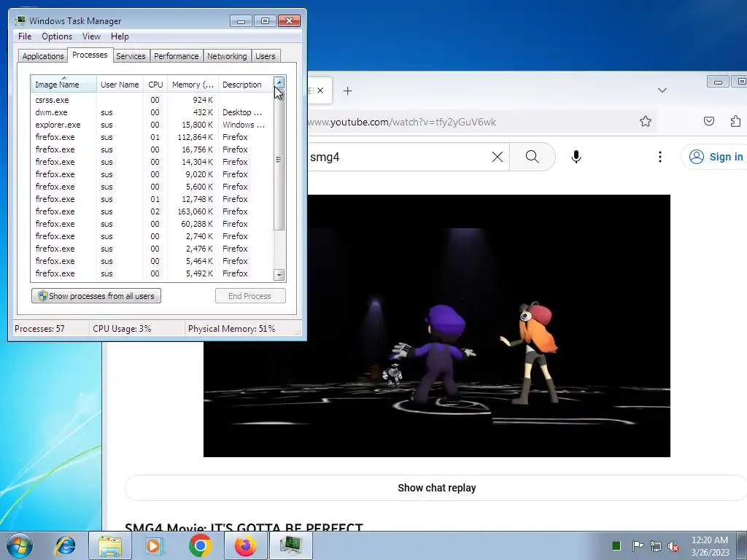Switch to Services tab

tap(131, 55)
